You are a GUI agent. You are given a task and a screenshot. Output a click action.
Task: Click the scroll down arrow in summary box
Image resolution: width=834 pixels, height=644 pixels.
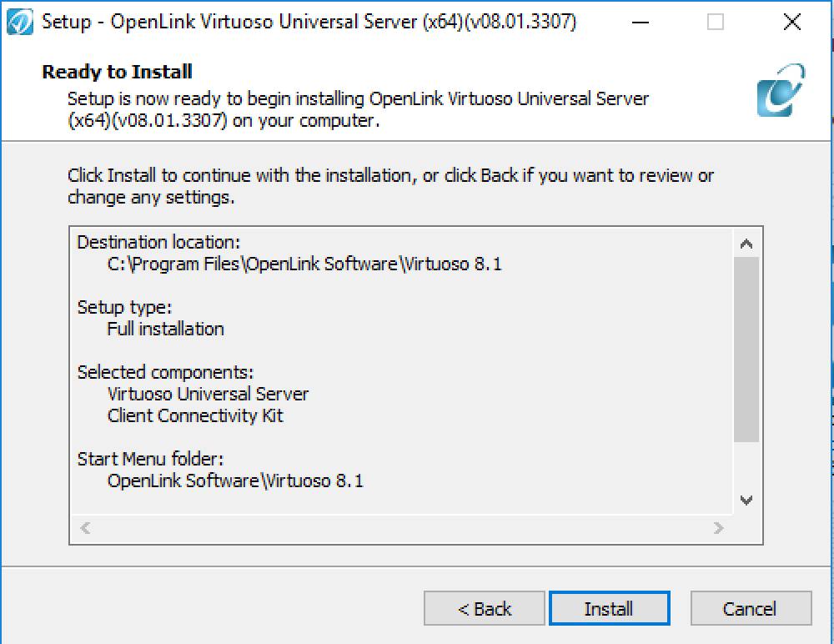pyautogui.click(x=746, y=500)
